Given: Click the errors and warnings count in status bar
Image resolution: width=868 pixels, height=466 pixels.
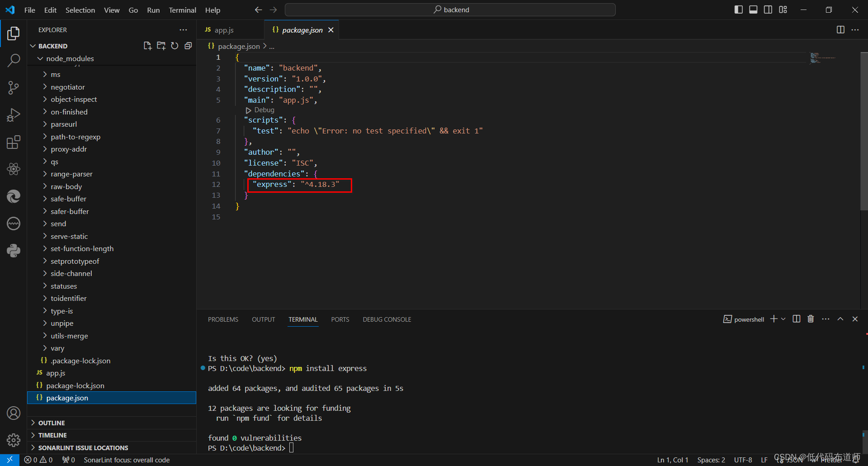Looking at the screenshot, I should point(38,460).
